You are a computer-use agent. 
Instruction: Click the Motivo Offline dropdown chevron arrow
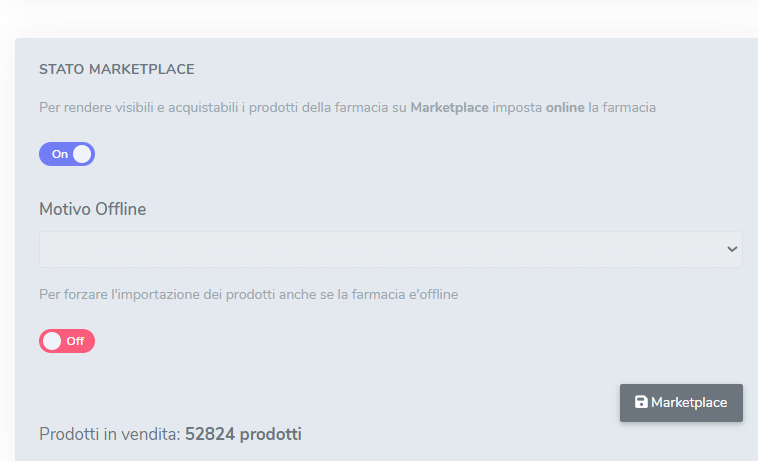pos(732,249)
